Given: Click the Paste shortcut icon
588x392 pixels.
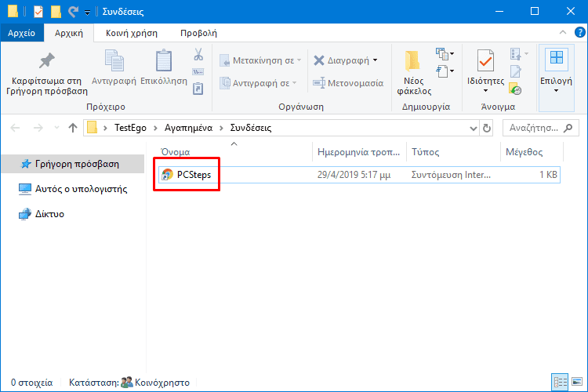Looking at the screenshot, I should point(198,89).
